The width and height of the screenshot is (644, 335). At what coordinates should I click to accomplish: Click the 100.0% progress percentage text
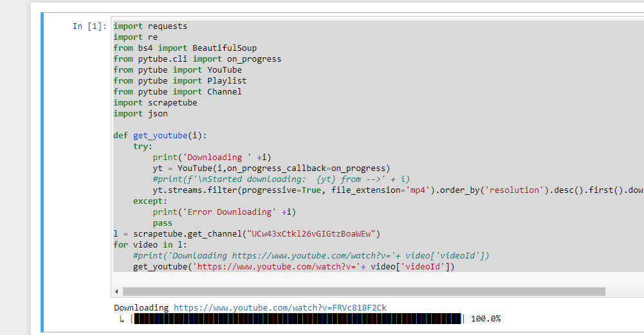click(x=486, y=319)
